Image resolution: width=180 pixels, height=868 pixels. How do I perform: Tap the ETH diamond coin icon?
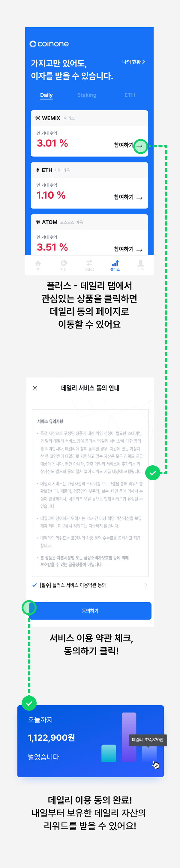pos(37,170)
